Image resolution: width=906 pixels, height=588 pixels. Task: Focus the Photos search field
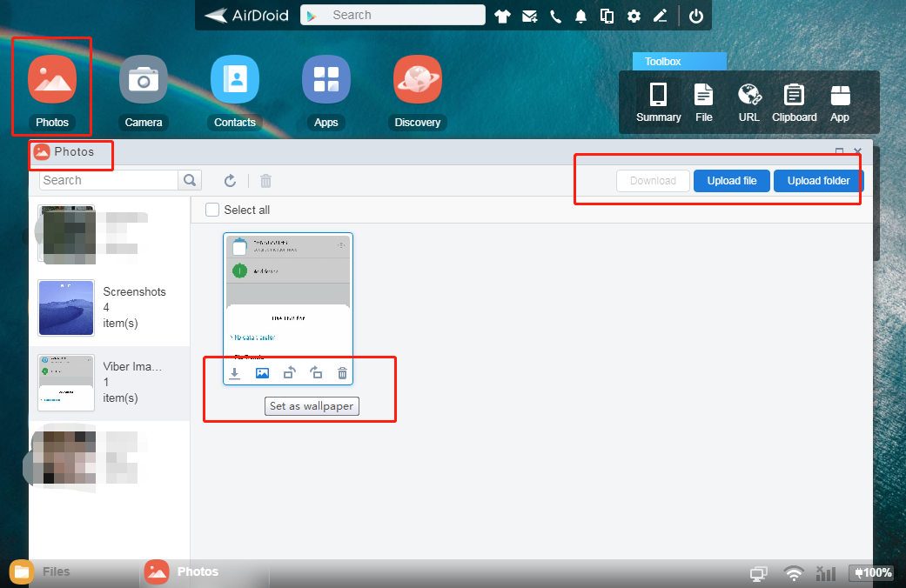(x=109, y=180)
